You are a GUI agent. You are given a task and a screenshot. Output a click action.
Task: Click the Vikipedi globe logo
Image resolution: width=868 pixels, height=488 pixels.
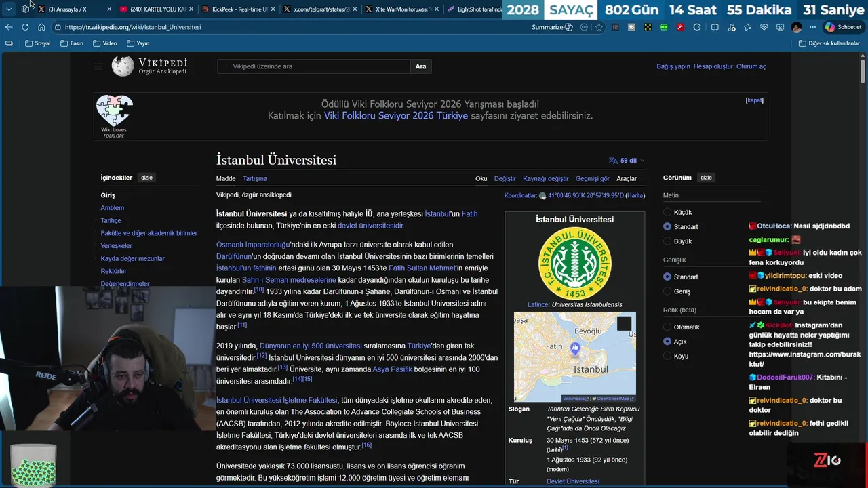tap(123, 66)
